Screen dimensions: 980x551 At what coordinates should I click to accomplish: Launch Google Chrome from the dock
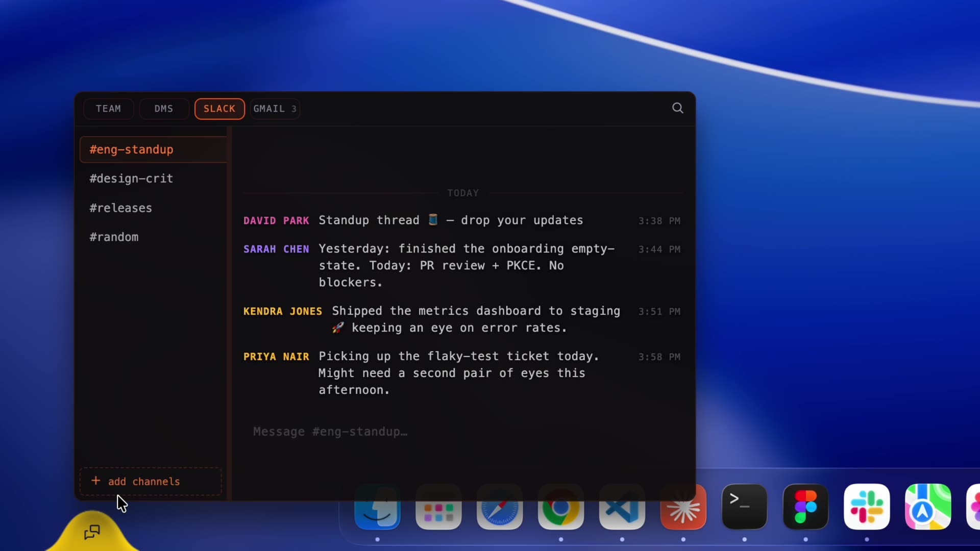(561, 507)
